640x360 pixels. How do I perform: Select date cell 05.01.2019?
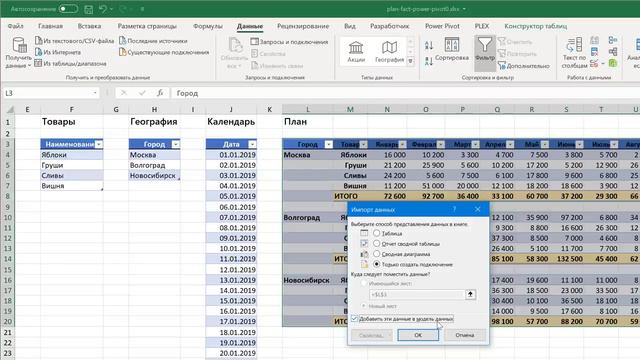231,196
